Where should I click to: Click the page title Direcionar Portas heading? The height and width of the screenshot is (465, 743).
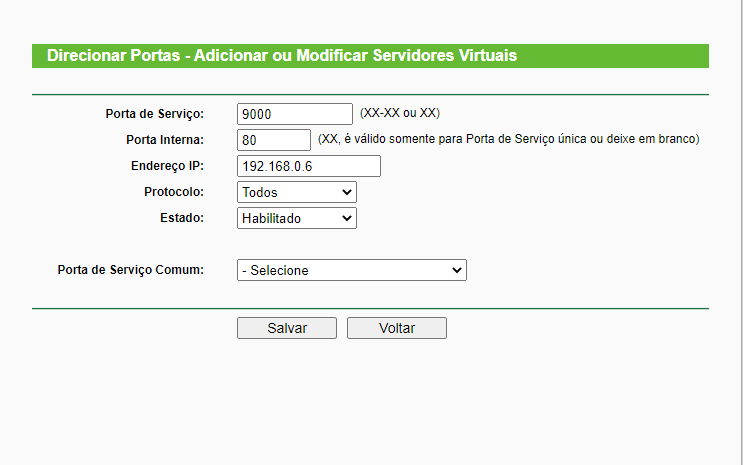pyautogui.click(x=281, y=55)
